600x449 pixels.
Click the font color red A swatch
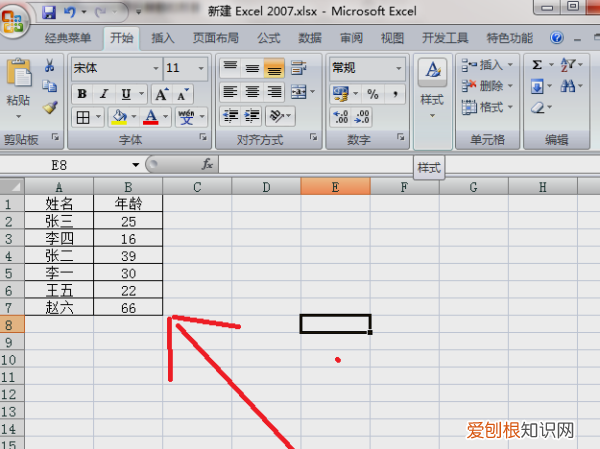(x=150, y=117)
